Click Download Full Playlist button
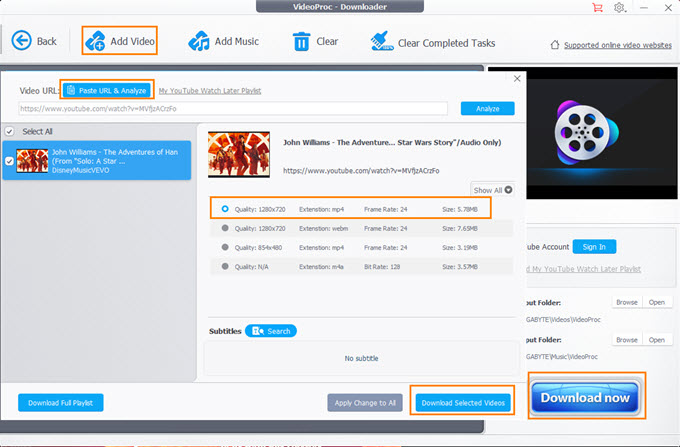 [61, 402]
